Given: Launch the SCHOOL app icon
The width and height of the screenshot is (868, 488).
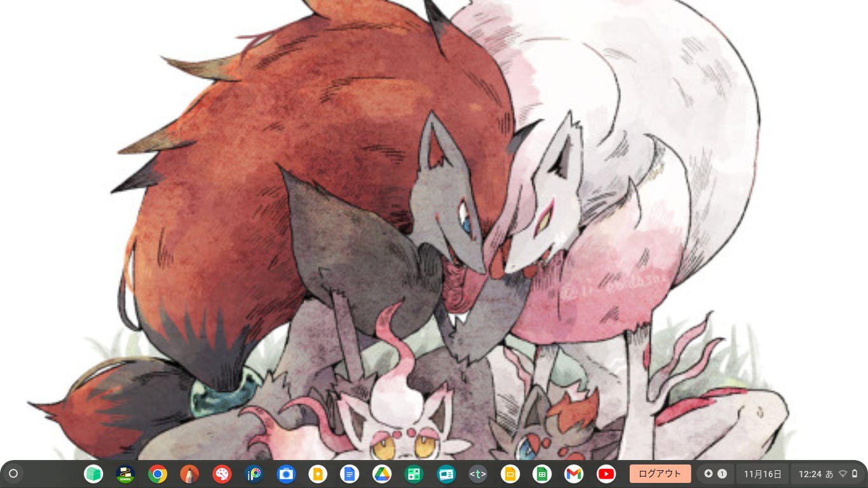Looking at the screenshot, I should click(x=125, y=474).
